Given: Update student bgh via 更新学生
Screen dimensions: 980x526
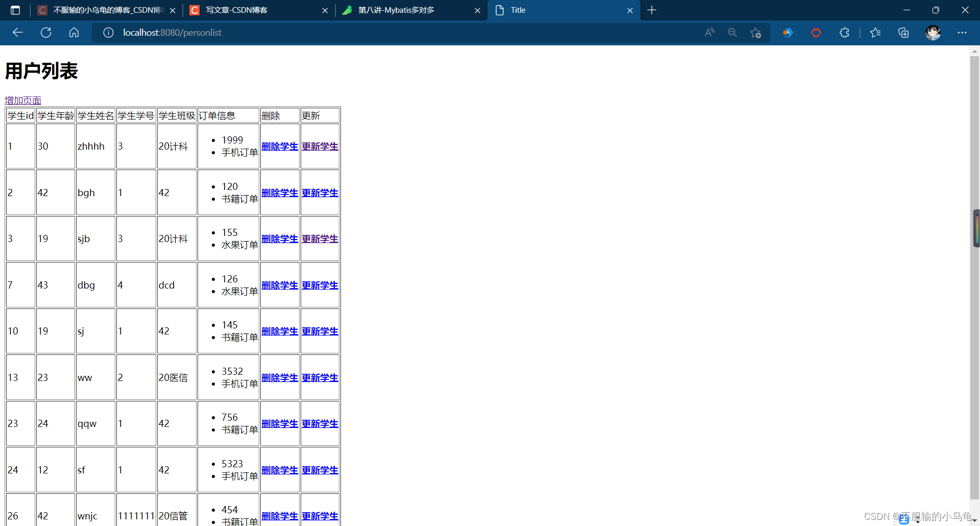Looking at the screenshot, I should pyautogui.click(x=320, y=193).
